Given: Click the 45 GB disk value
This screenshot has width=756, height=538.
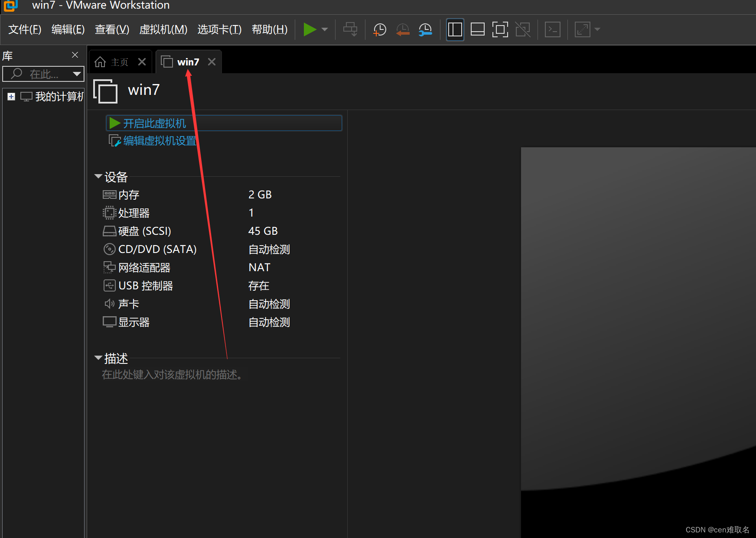Looking at the screenshot, I should pos(263,231).
